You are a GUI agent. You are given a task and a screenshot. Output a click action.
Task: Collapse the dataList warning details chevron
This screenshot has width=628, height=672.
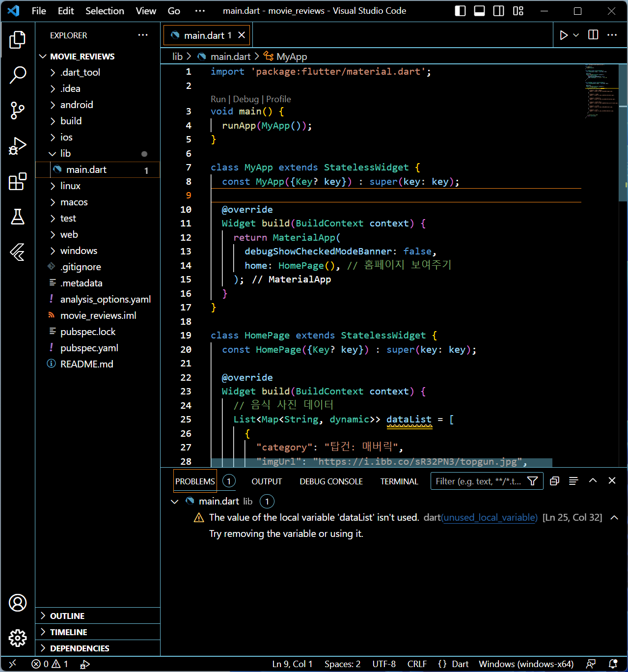[614, 517]
